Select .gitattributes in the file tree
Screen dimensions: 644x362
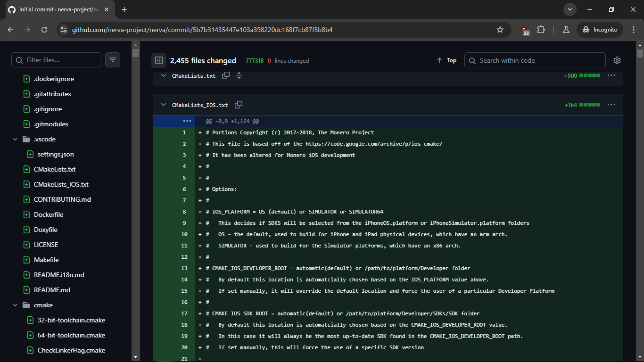pos(52,94)
